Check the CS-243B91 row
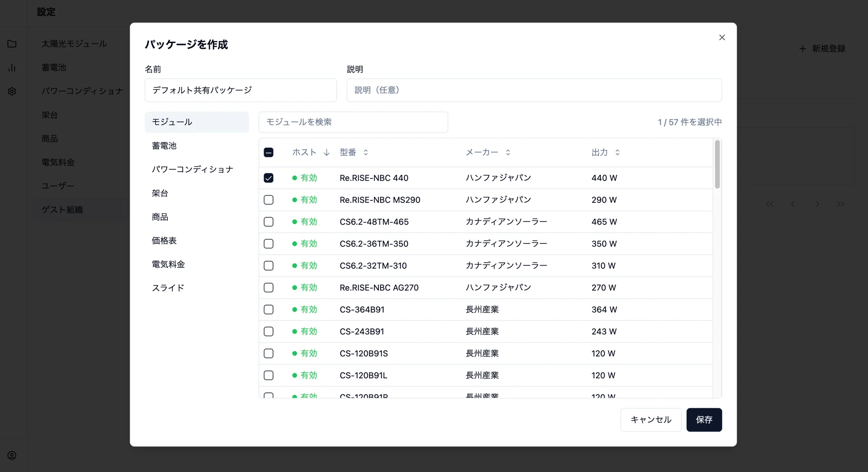 (269, 332)
